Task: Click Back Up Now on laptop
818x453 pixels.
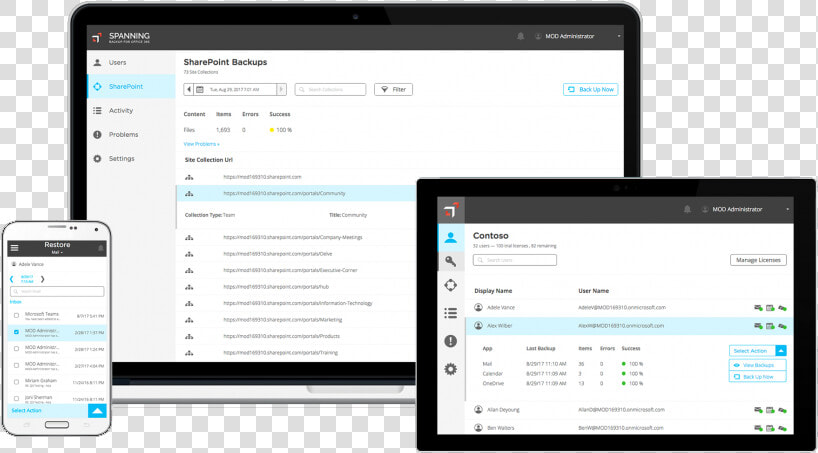Action: pyautogui.click(x=591, y=90)
